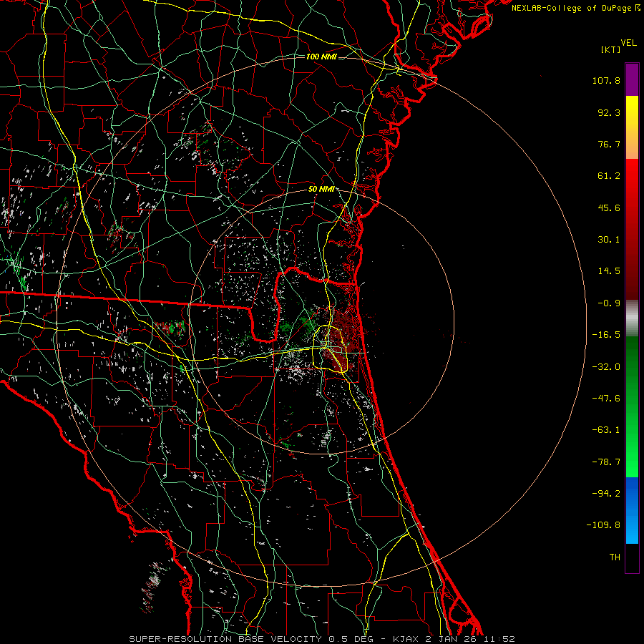
Task: Click the -47.6 velocity scale value
Action: 606,399
